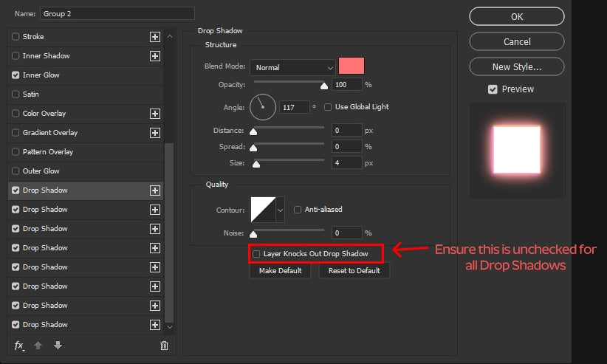Tick the Satin effect checkbox
The height and width of the screenshot is (364, 607).
tap(16, 95)
